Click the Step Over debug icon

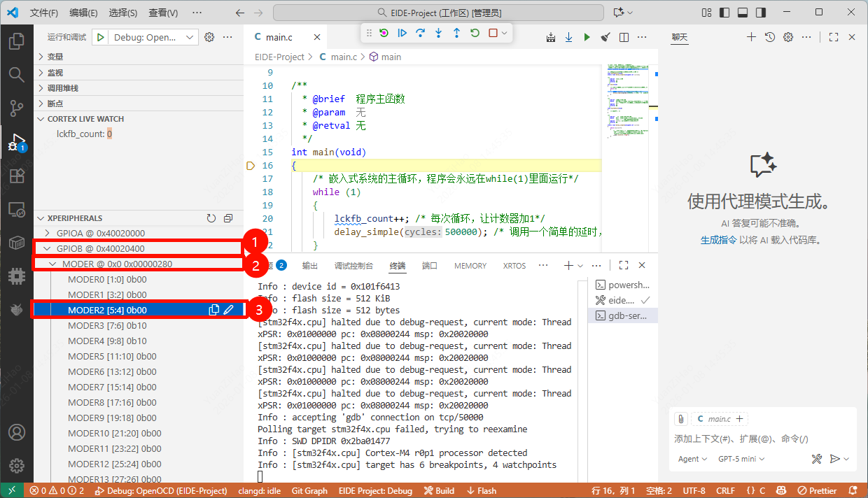click(x=421, y=33)
